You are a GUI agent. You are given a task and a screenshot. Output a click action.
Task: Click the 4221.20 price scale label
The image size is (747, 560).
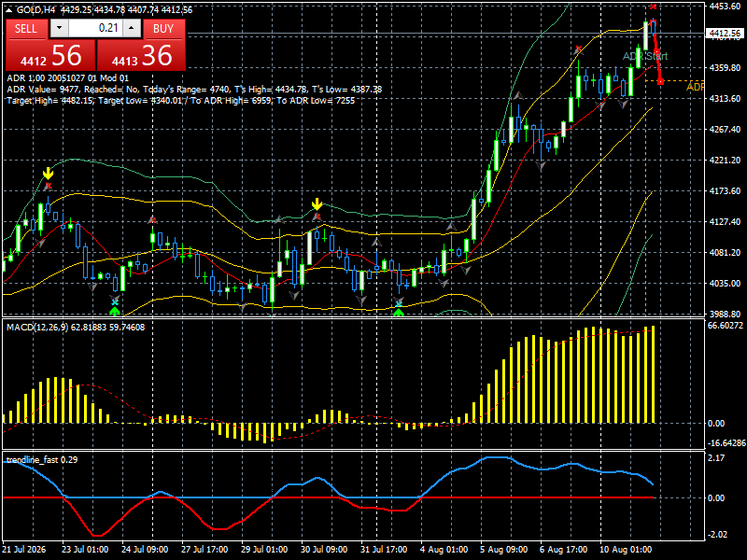pos(725,160)
